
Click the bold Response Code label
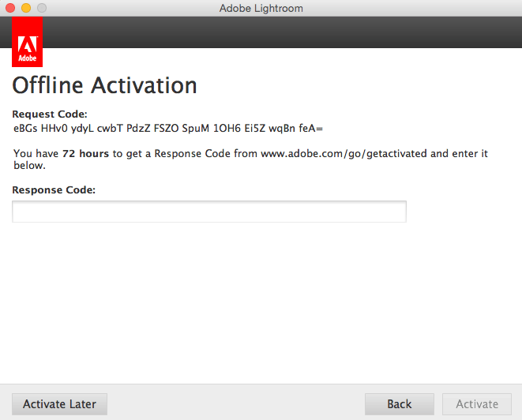coord(54,190)
